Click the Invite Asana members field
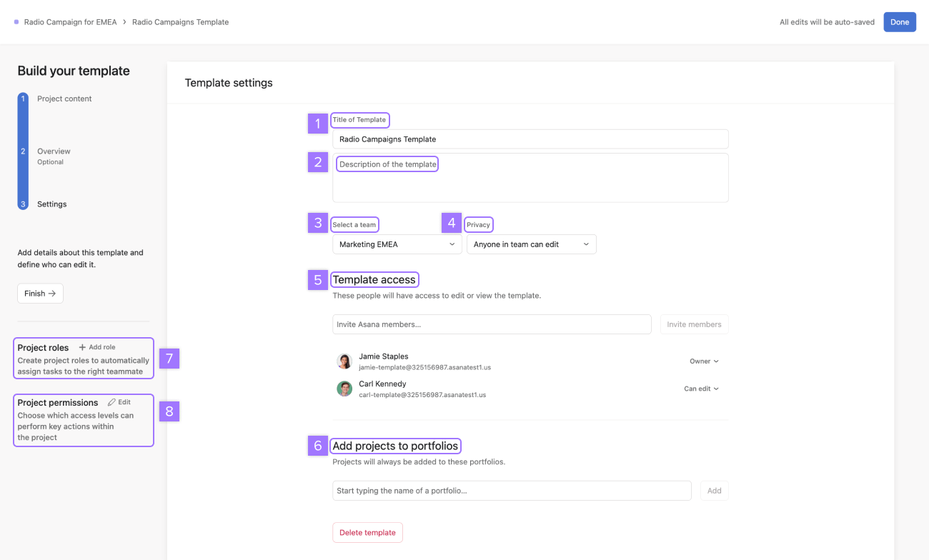Viewport: 929px width, 560px height. pos(492,324)
